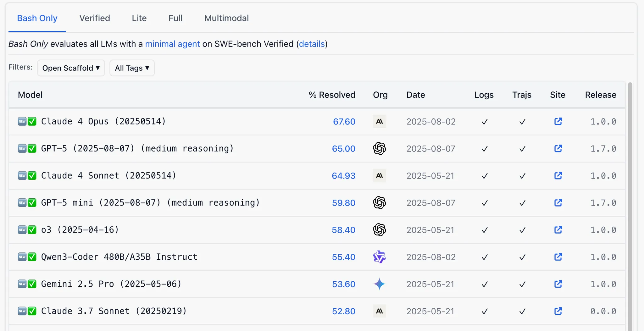
Task: Open the All Tags filter dropdown
Action: [x=132, y=68]
